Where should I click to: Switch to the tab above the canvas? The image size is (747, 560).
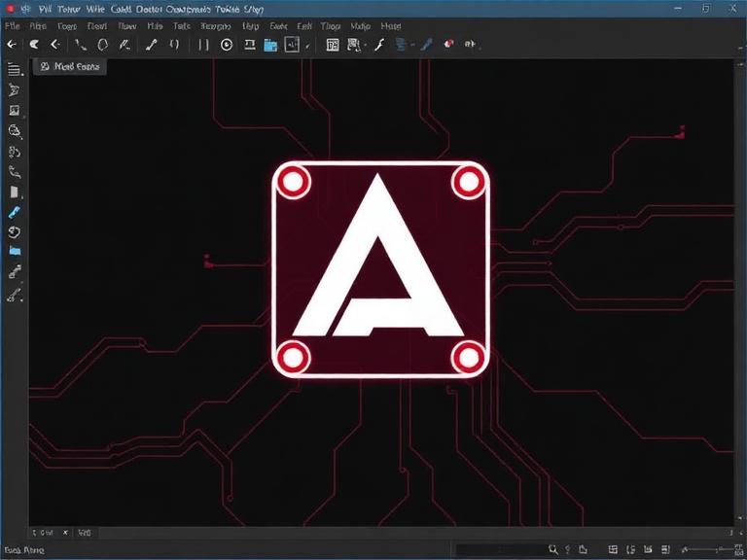click(x=70, y=67)
